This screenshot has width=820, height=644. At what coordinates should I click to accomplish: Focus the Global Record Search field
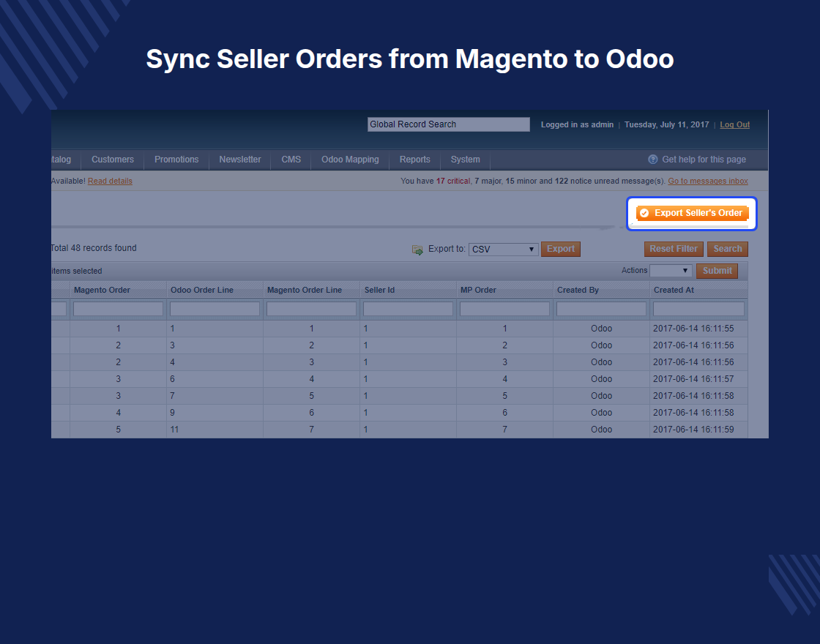pyautogui.click(x=449, y=124)
